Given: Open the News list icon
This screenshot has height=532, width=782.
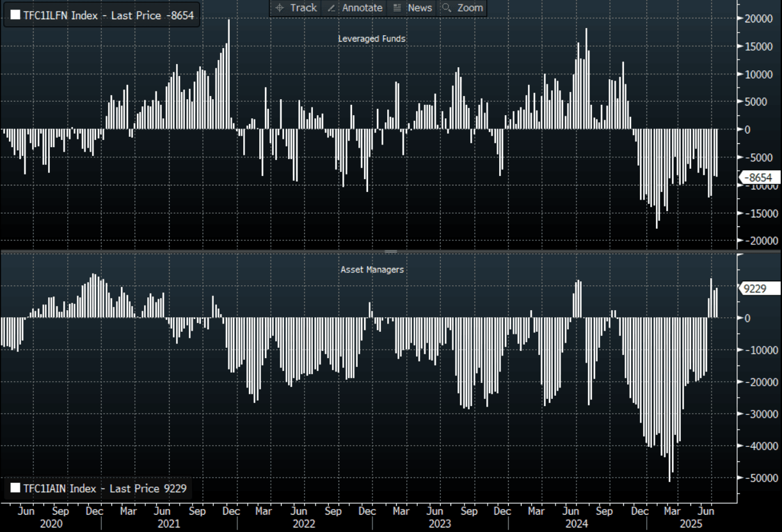Looking at the screenshot, I should point(397,8).
